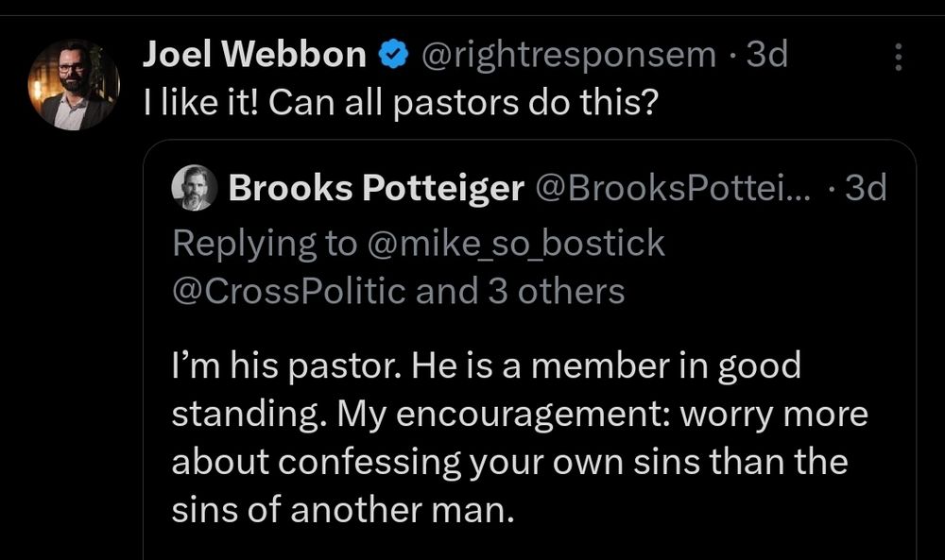Open the main tweet's 3d timestamp
This screenshot has width=945, height=560.
766,57
